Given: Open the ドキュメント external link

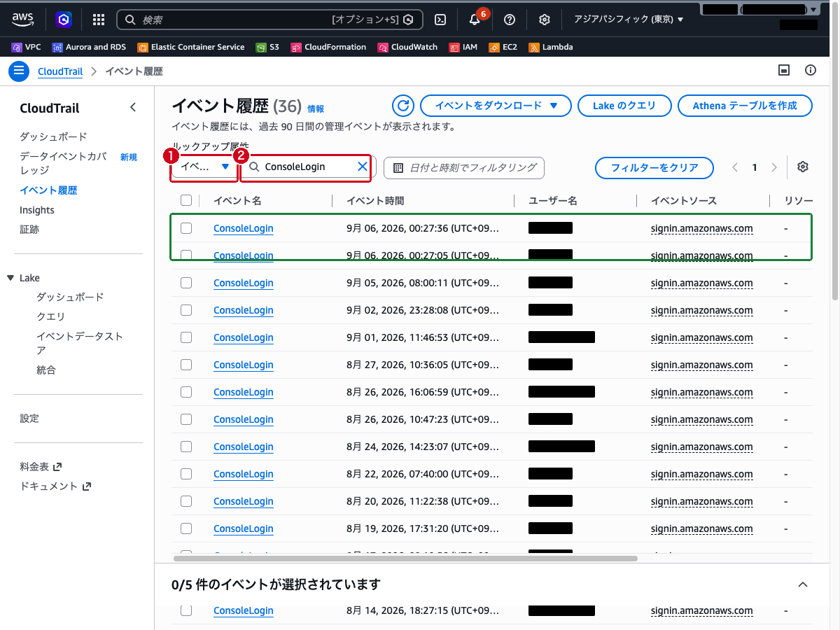Looking at the screenshot, I should click(x=55, y=486).
